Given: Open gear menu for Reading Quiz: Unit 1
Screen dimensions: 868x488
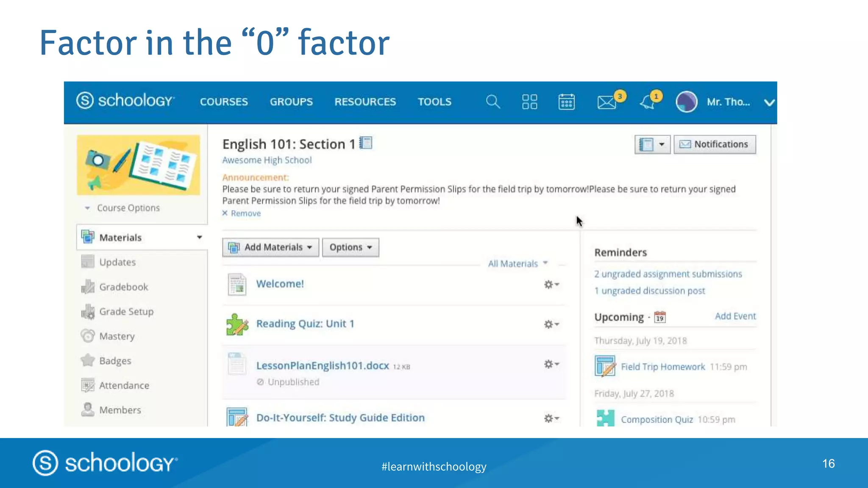Looking at the screenshot, I should point(551,324).
